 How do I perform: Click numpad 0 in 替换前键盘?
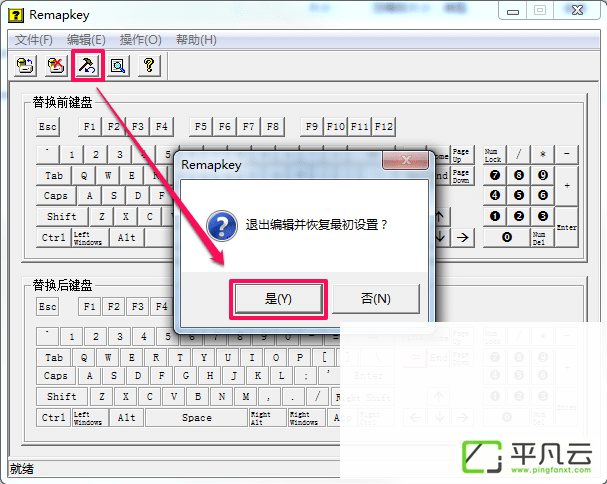click(507, 237)
